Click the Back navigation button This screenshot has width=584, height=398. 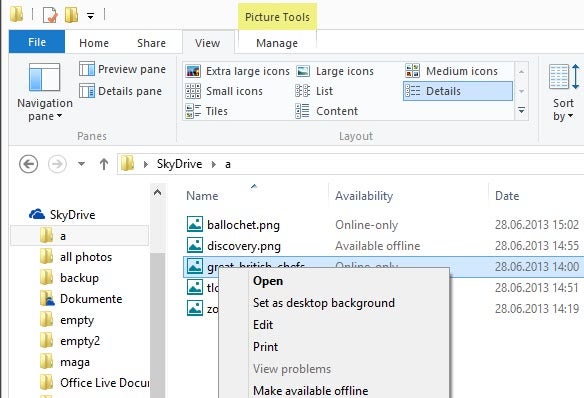pos(29,164)
